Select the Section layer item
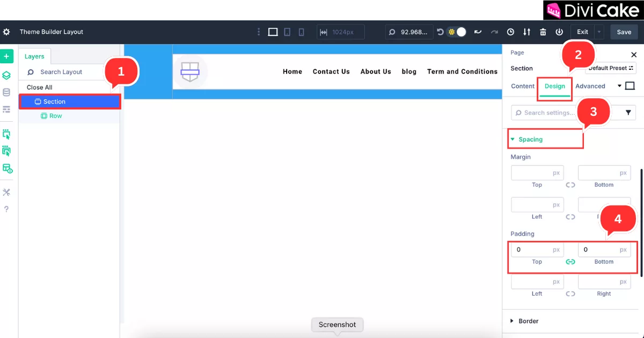The image size is (644, 338). pyautogui.click(x=70, y=101)
